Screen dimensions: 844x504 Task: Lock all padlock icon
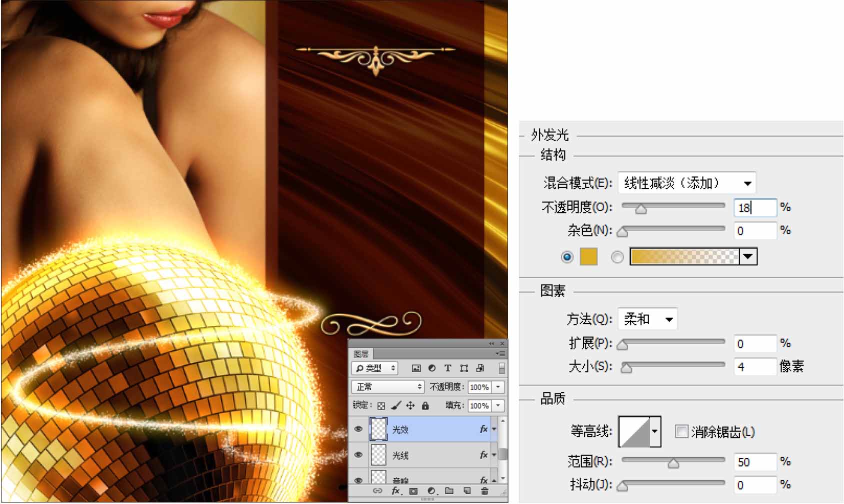point(425,405)
